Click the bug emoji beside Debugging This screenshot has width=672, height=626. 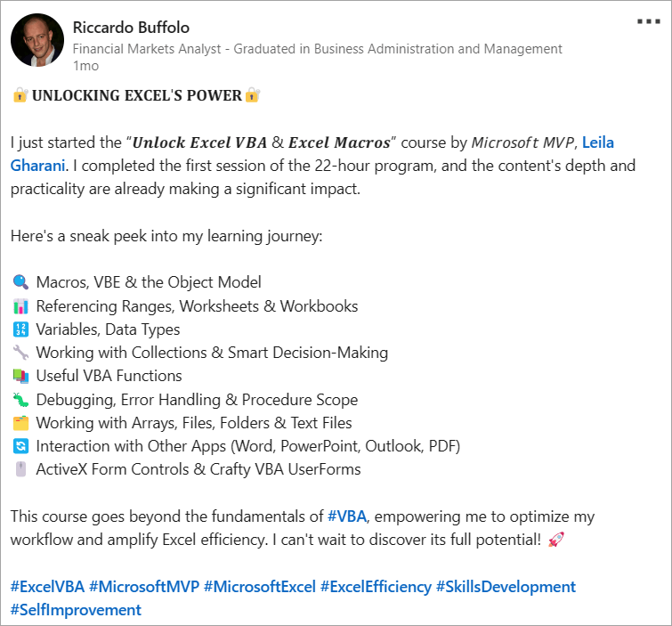[x=20, y=400]
